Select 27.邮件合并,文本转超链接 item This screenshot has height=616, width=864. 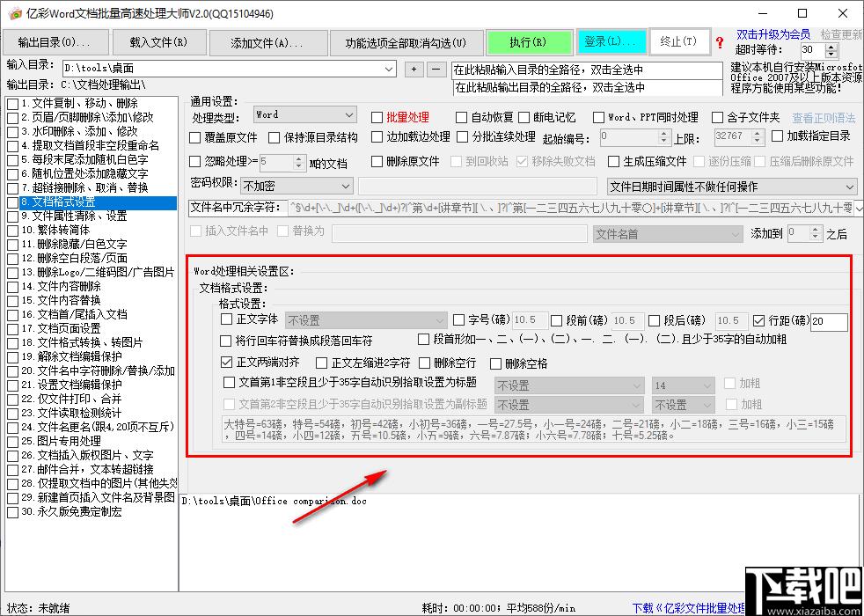point(88,469)
